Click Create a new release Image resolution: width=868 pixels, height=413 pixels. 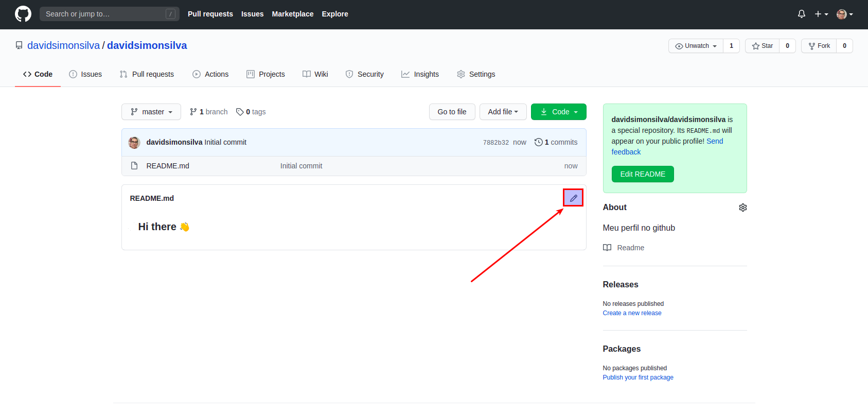pyautogui.click(x=632, y=313)
